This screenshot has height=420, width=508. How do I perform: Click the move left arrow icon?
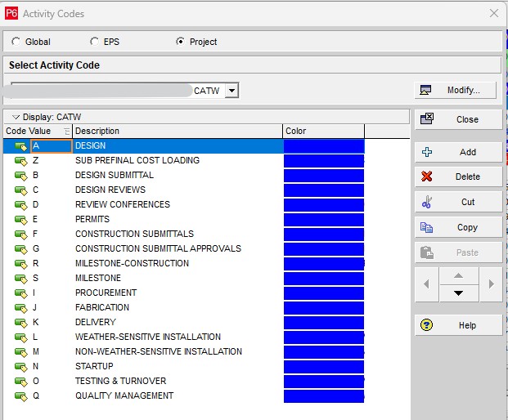[x=426, y=284]
